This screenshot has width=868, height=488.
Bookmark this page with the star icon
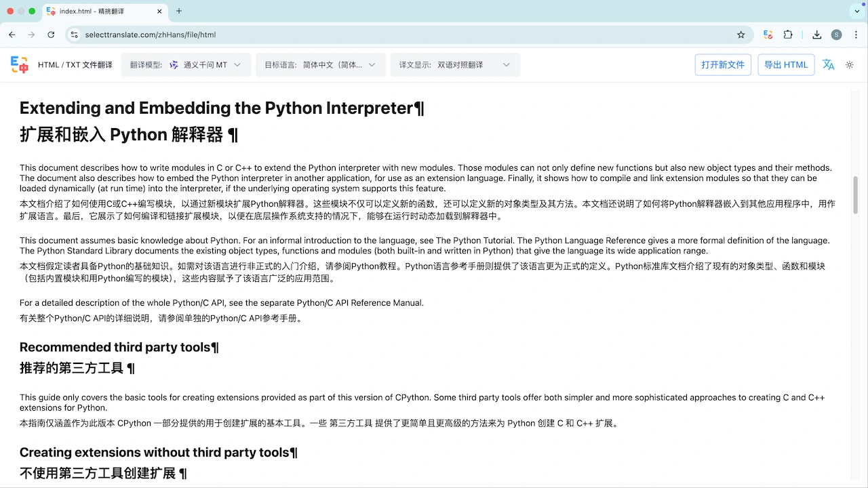741,35
